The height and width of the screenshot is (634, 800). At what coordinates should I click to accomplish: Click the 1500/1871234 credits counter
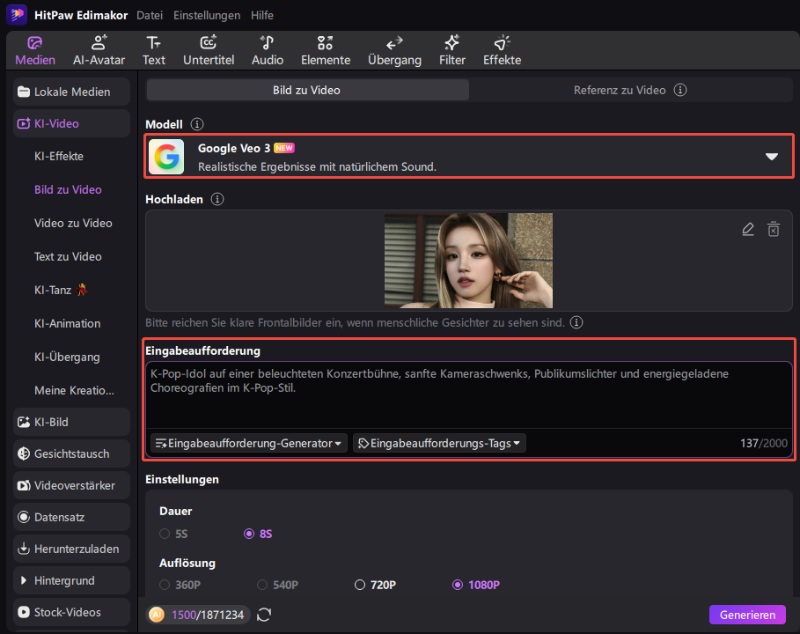tap(199, 615)
